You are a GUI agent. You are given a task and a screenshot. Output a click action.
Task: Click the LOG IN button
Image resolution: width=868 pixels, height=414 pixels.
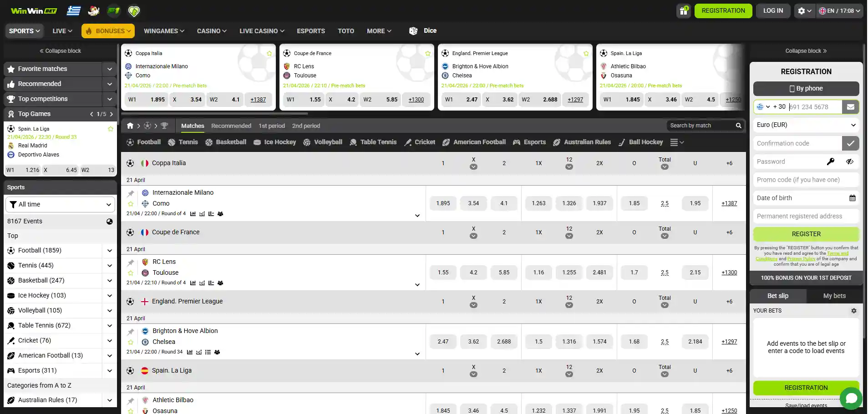(773, 11)
